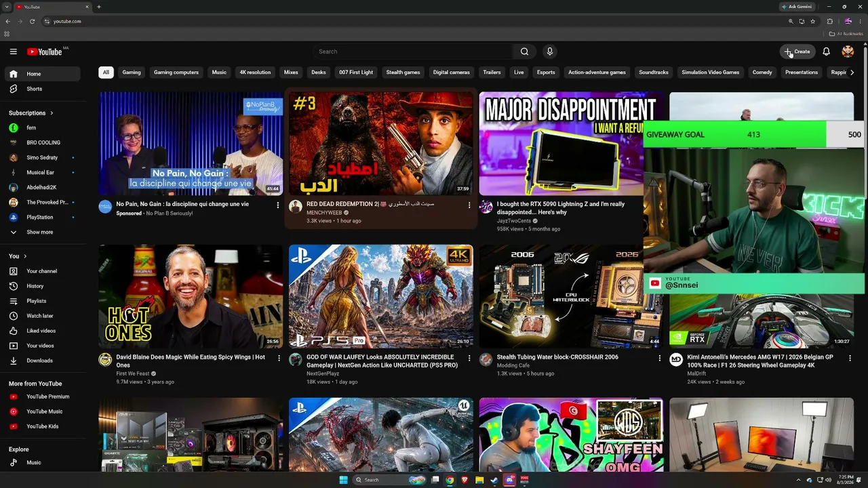This screenshot has width=868, height=488.
Task: Open options menu for God of War Laufey video
Action: click(469, 358)
